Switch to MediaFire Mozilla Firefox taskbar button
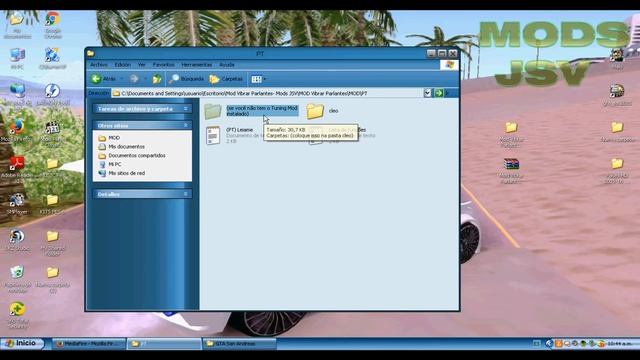 pos(88,344)
